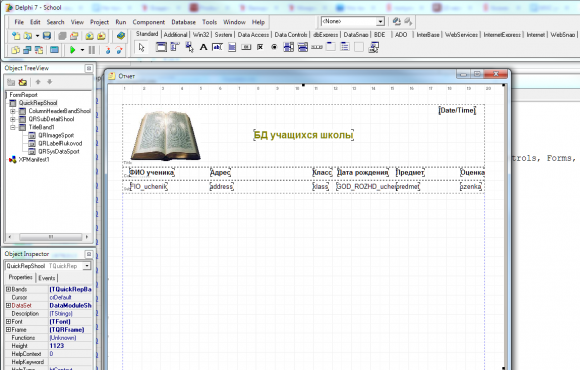Screen dimensions: 580x370
Task: Select the RadioButton component on palette
Action: (274, 47)
